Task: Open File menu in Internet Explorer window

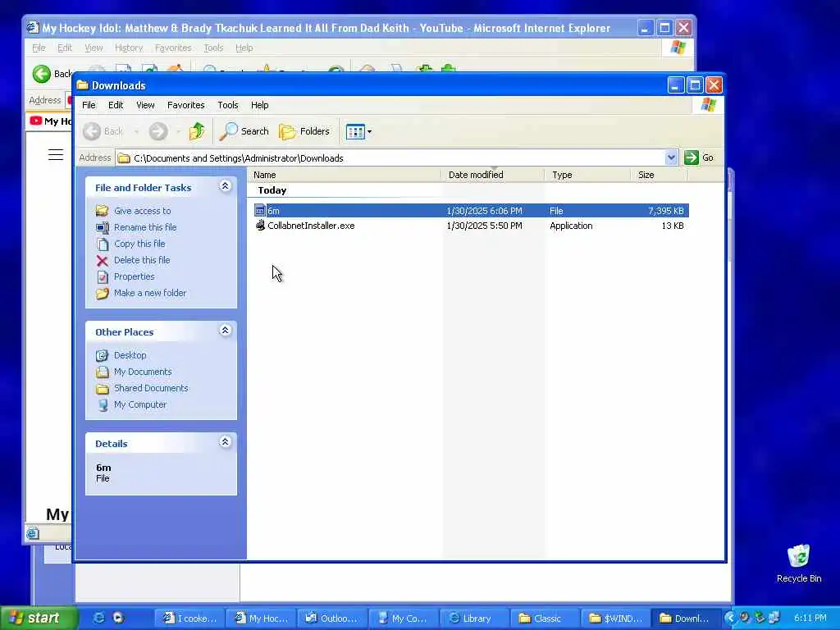Action: coord(39,48)
